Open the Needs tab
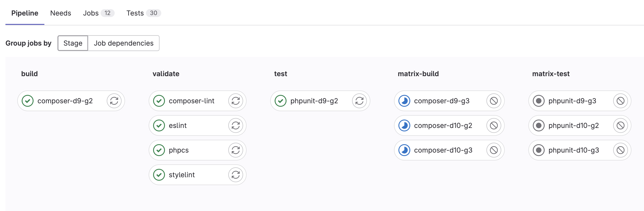Screen dimensions: 644x211 tap(60, 13)
